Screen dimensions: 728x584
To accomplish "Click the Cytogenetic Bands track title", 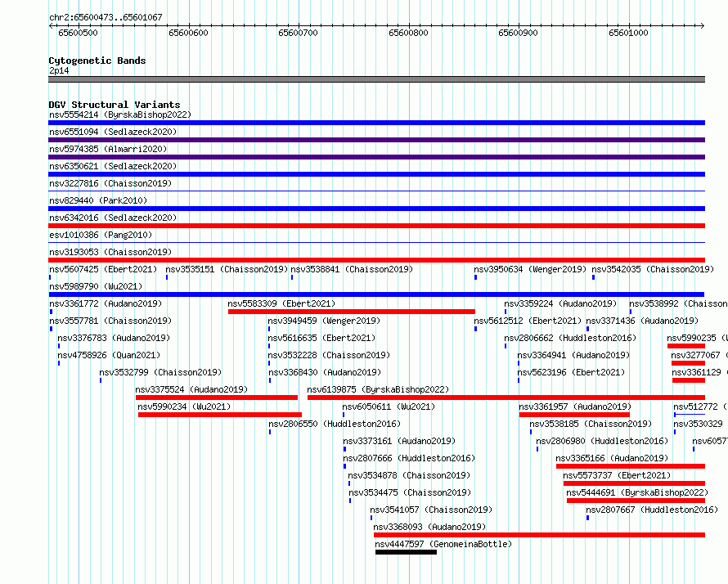I will pos(97,61).
